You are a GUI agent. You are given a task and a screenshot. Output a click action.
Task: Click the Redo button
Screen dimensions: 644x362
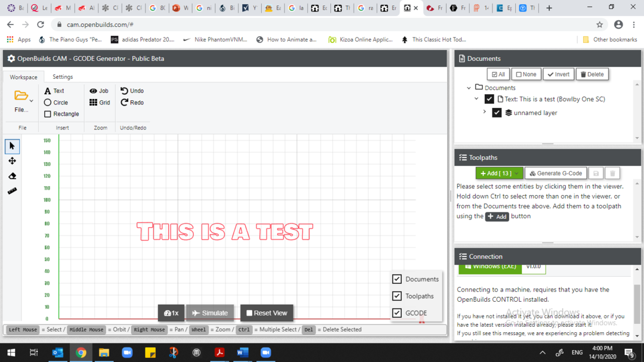(x=132, y=103)
